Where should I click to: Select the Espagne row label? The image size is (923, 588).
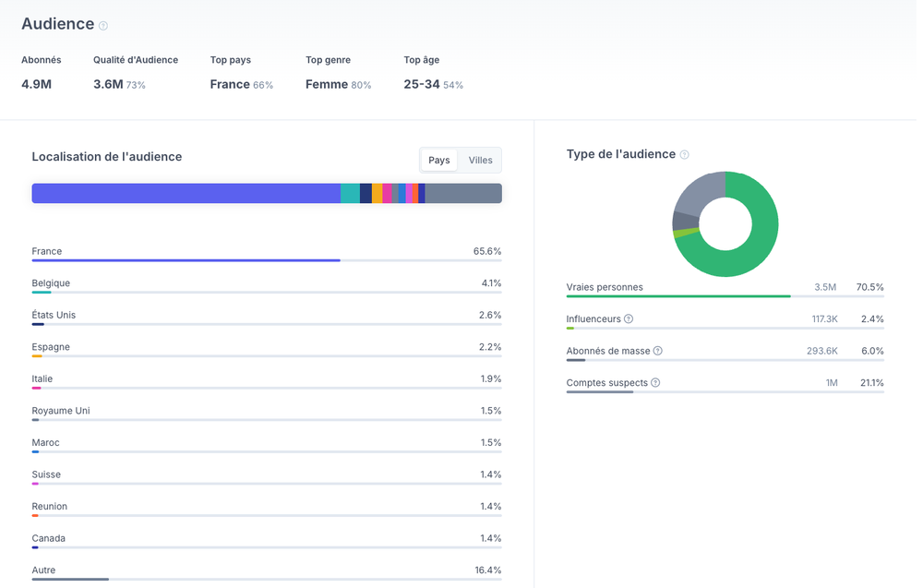pos(51,347)
